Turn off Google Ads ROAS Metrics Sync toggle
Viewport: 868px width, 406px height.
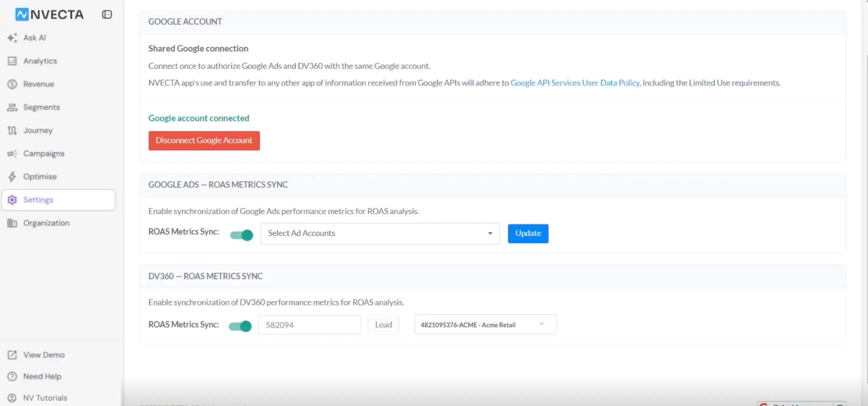(241, 235)
